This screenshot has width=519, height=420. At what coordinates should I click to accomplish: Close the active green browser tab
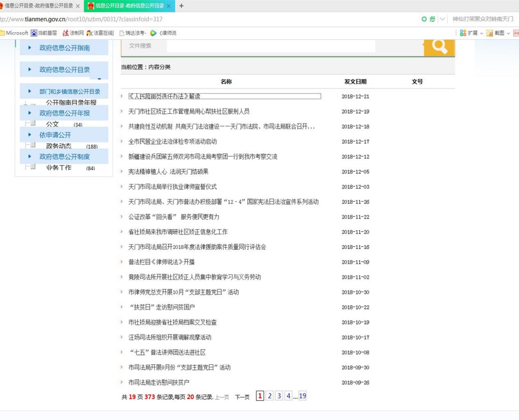coord(169,6)
